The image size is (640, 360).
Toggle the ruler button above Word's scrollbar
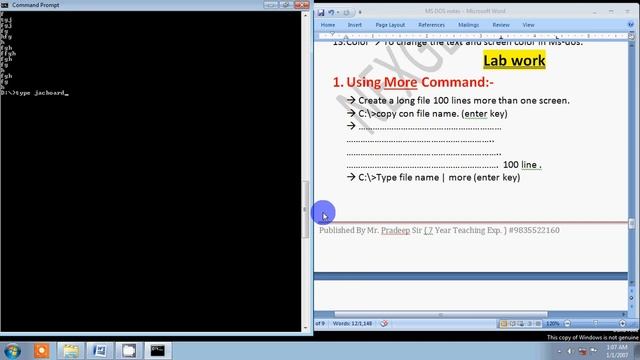click(631, 36)
